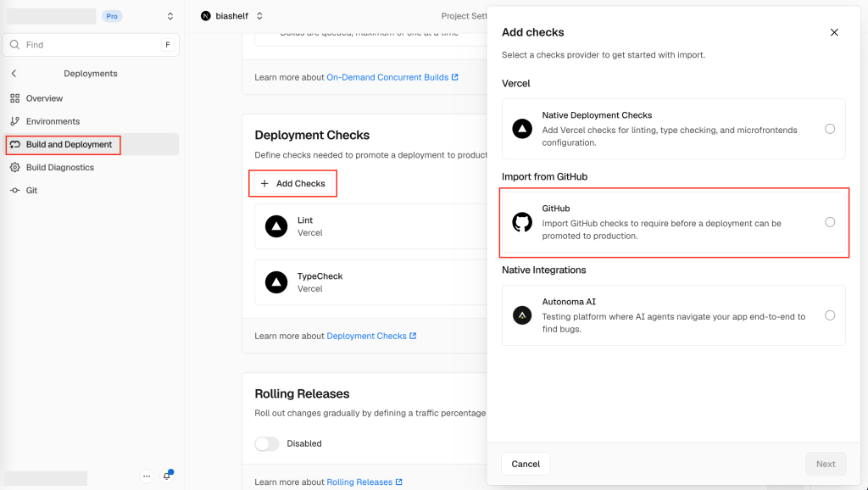This screenshot has height=490, width=868.
Task: Close the Add checks panel
Action: coord(834,33)
